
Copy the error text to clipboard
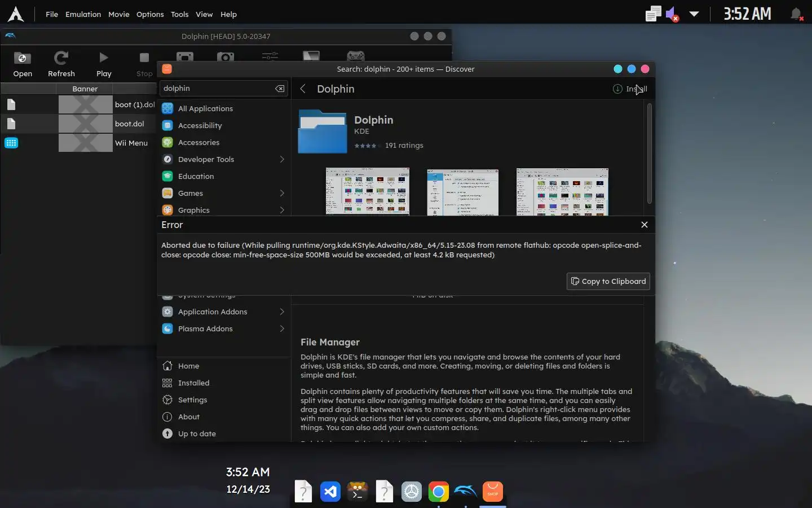coord(608,281)
